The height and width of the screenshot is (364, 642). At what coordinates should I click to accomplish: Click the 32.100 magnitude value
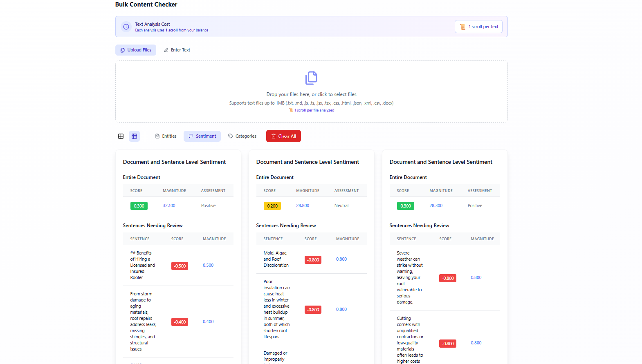169,206
